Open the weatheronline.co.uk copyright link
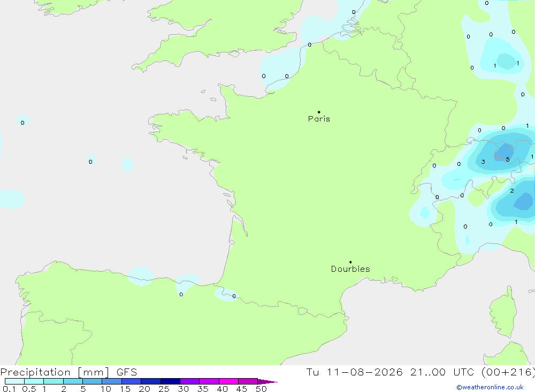535x392 pixels. (490, 387)
